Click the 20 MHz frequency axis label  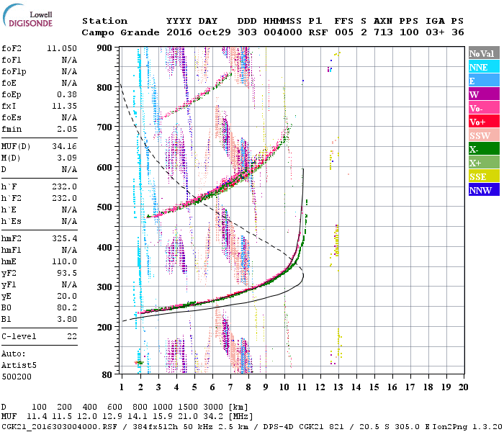click(x=463, y=387)
